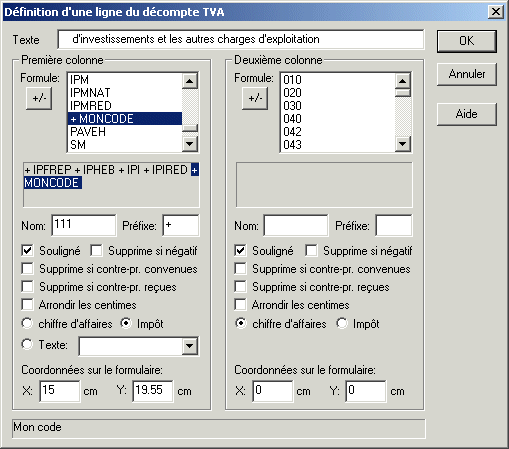Select 030 in the second formula list
This screenshot has width=509, height=449.
click(338, 106)
